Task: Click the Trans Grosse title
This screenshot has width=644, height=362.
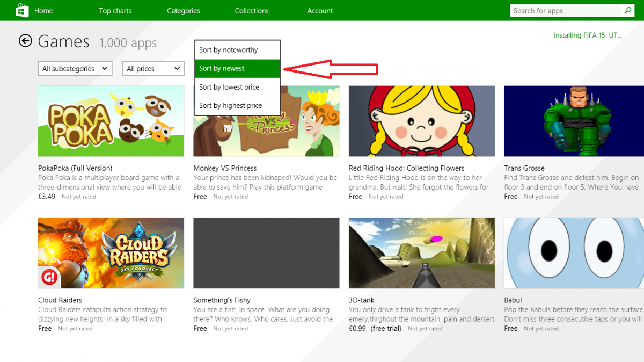Action: click(524, 168)
